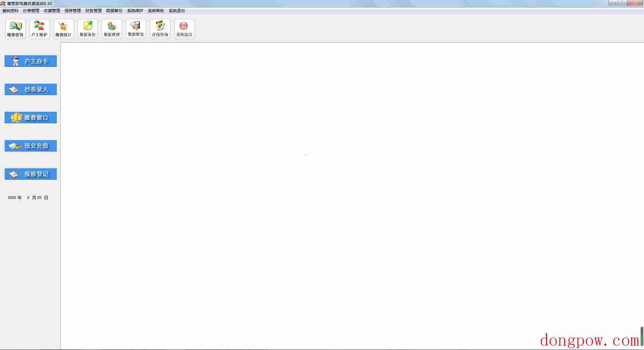Start 数据备份 from the toolbar
644x350 pixels.
(88, 29)
